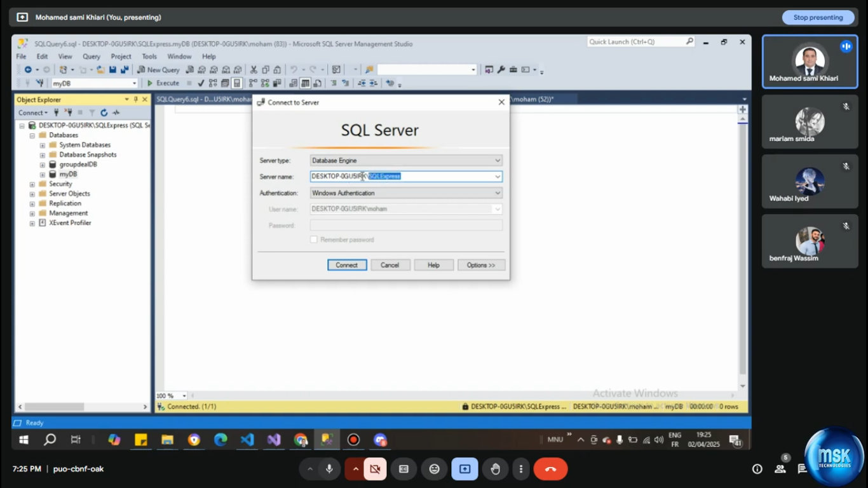Toggle the Present screen button in meeting bar

tap(465, 469)
